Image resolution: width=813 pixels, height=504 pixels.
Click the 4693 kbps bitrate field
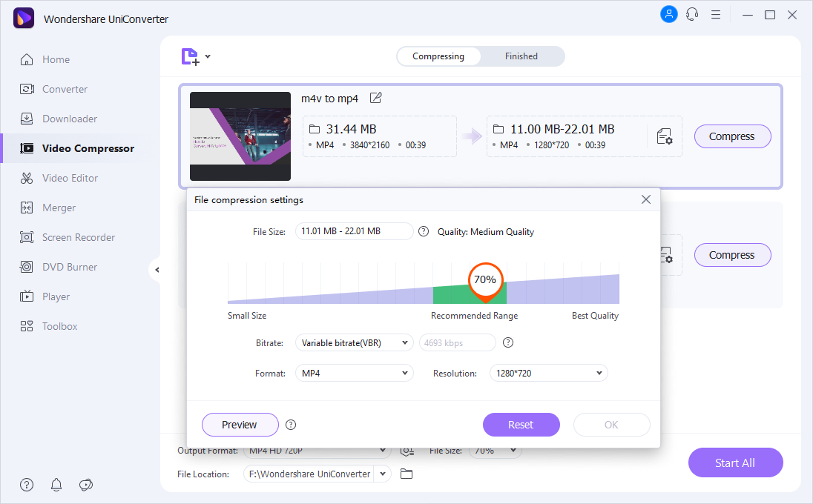[457, 343]
